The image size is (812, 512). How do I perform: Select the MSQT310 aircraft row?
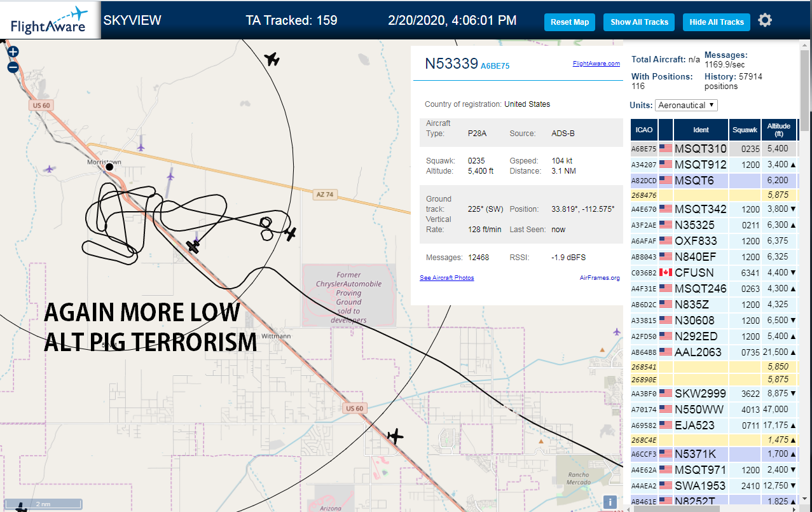click(x=713, y=149)
